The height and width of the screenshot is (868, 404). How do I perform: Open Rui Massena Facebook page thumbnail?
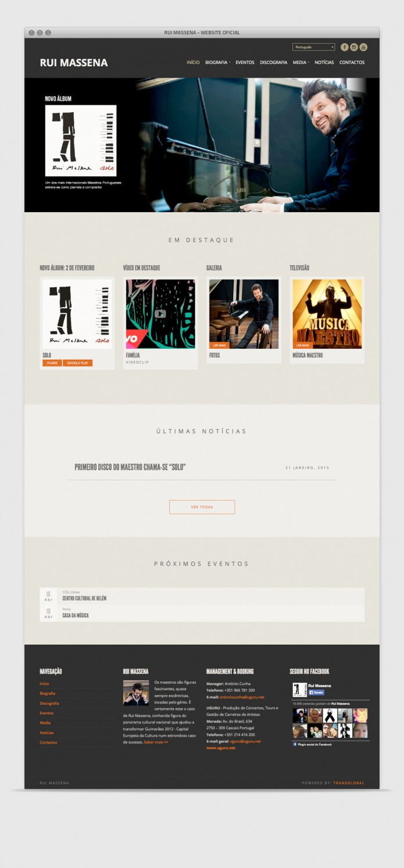[299, 690]
